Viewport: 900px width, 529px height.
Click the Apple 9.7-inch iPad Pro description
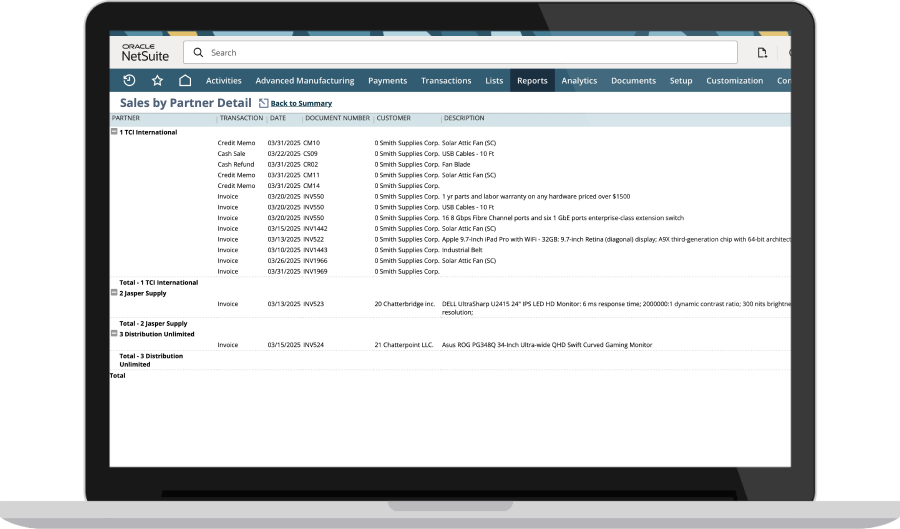point(616,239)
